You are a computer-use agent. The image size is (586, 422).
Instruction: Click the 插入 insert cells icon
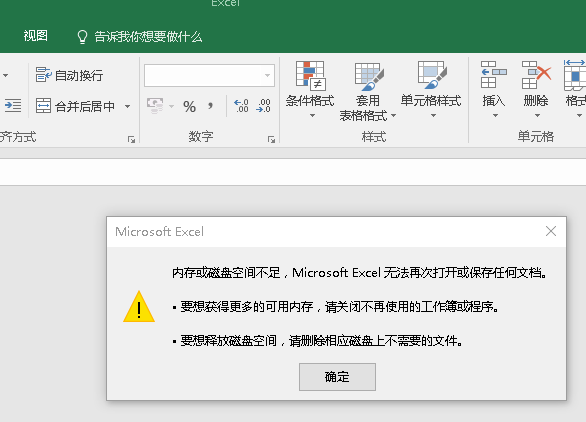coord(494,75)
